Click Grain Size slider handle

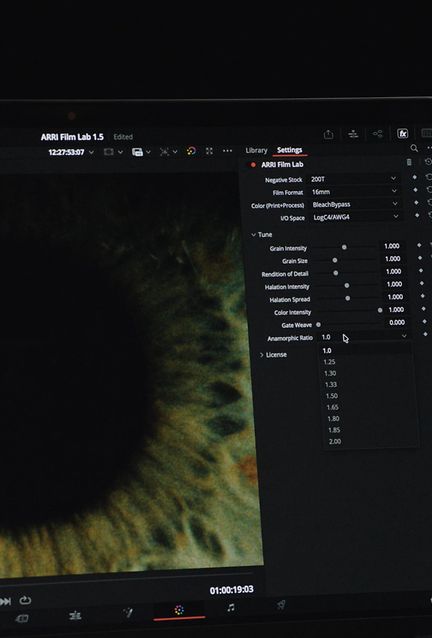pos(335,260)
